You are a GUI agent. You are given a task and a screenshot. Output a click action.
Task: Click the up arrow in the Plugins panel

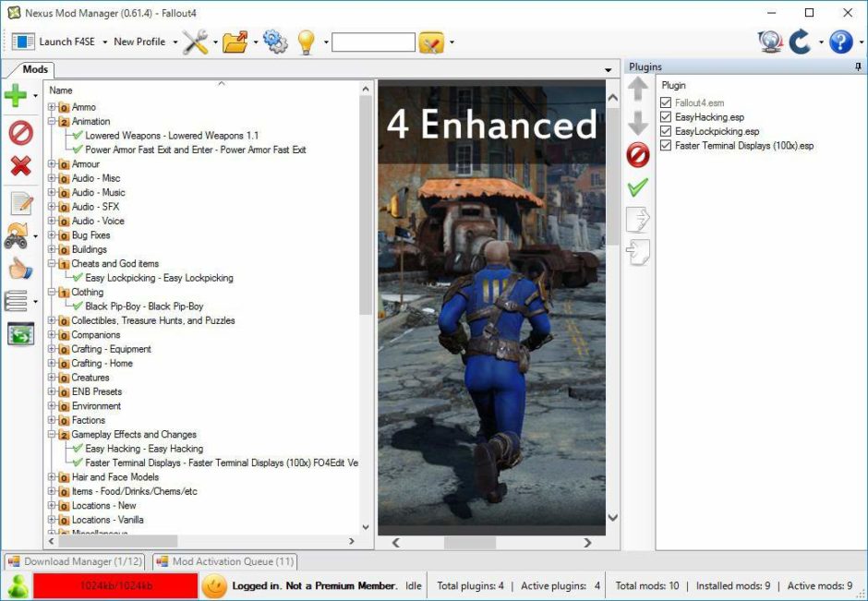[636, 90]
